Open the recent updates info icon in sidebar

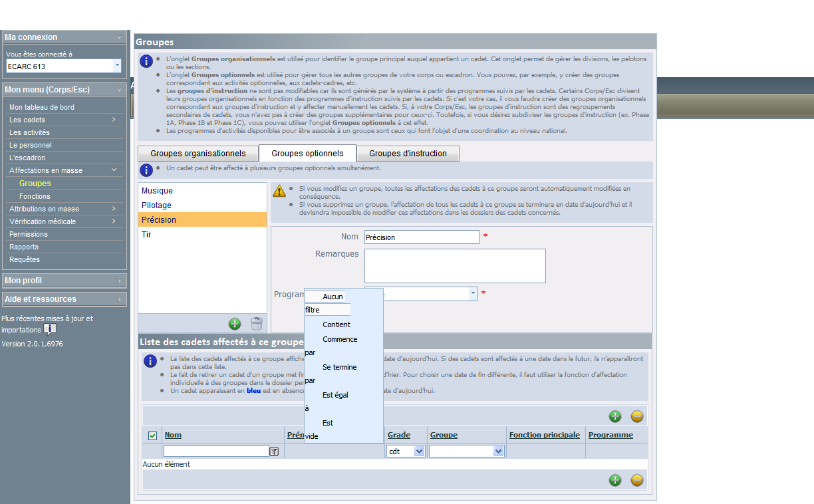50,329
